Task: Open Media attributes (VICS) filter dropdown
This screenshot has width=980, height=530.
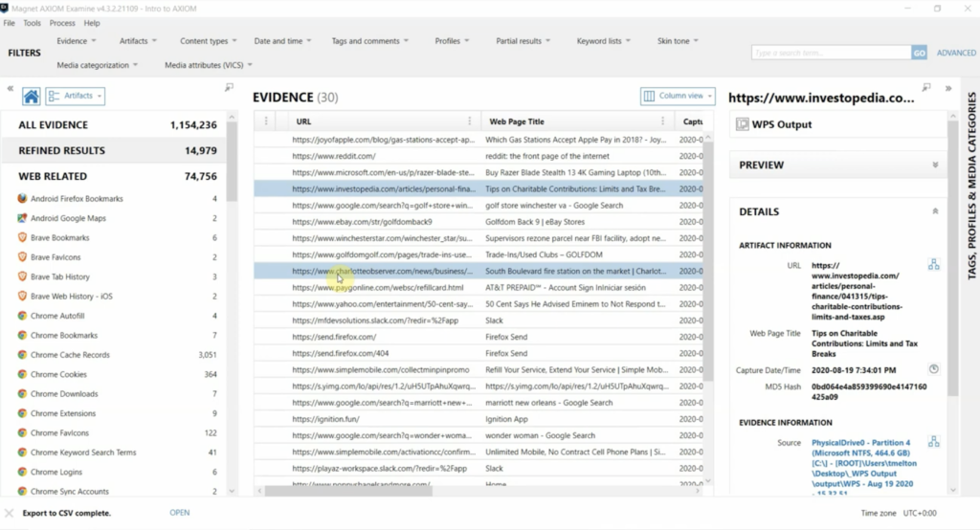Action: coord(208,65)
